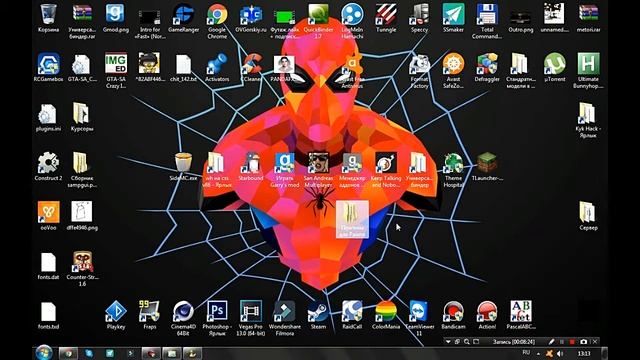Open Wondershare Filmora shortcut
This screenshot has width=640, height=360.
pos(284,318)
